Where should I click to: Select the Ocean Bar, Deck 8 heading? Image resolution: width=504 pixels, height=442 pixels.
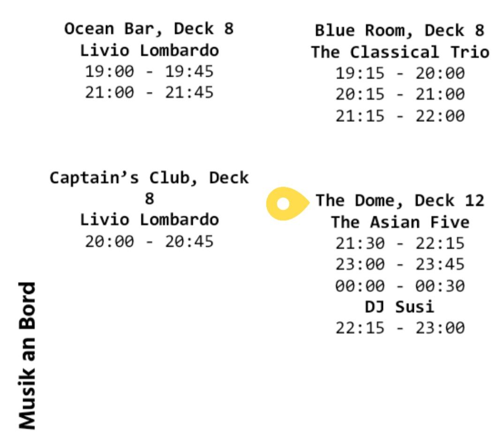(149, 29)
